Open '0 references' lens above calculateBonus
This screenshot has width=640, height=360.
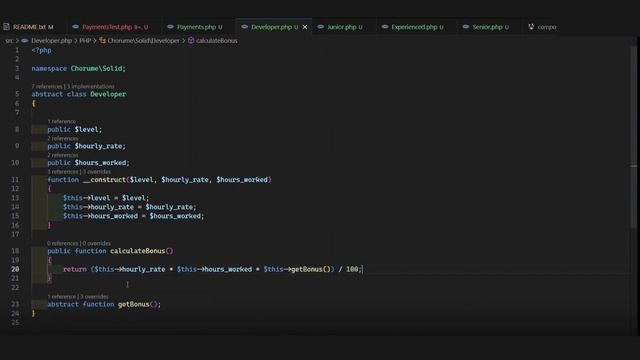[62, 243]
